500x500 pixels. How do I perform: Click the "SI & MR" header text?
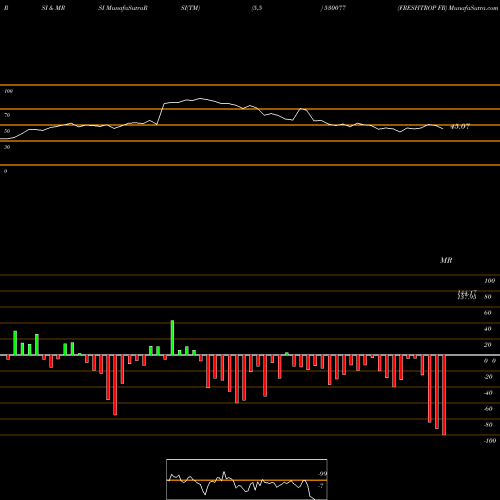(53, 8)
